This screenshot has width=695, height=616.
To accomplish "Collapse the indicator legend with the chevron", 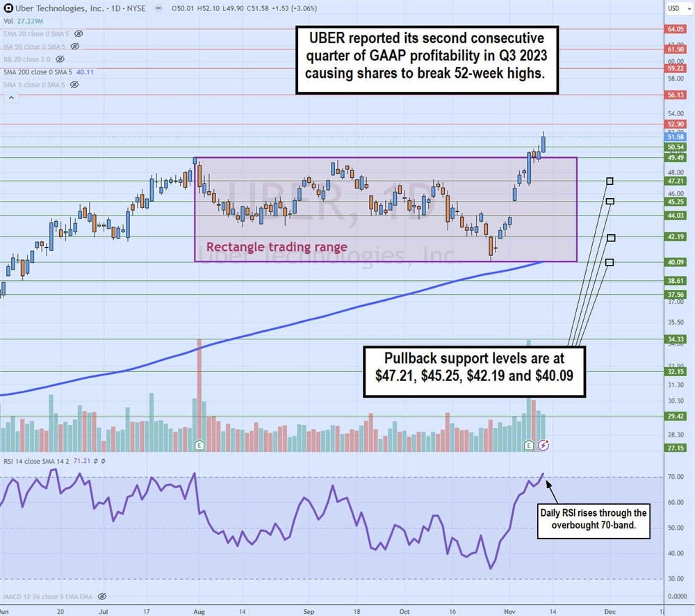I will click(x=12, y=97).
